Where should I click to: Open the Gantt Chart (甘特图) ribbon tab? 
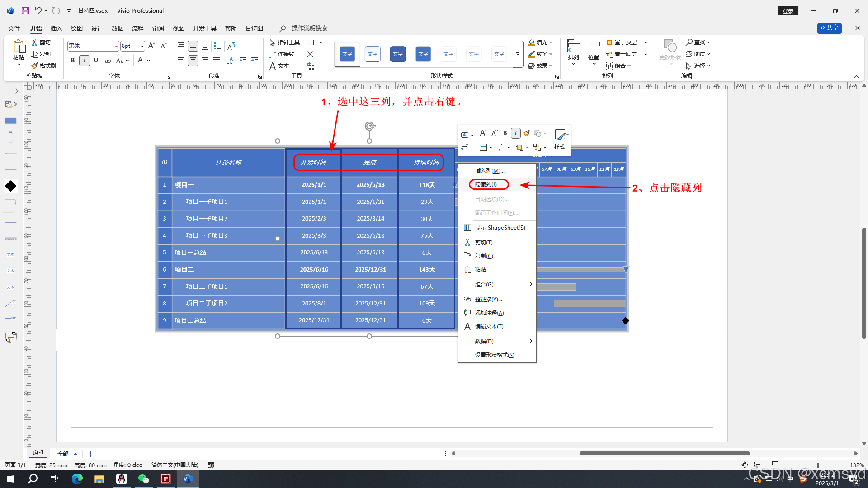(x=254, y=28)
